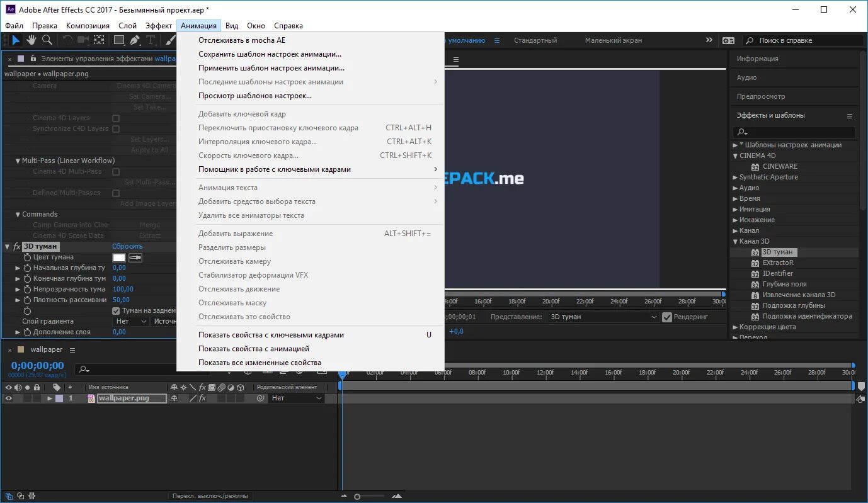Toggle Cinema 4D Multi-Pass checkbox
868x503 pixels.
116,172
